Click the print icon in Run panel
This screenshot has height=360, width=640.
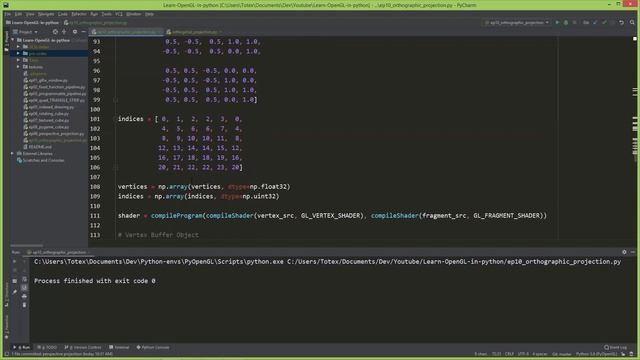[24, 296]
